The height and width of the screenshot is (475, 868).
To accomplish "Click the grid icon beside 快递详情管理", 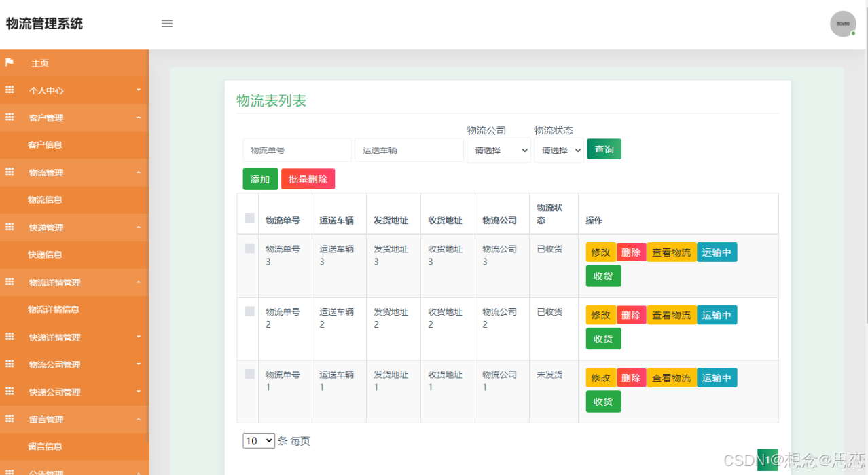I will coord(10,337).
